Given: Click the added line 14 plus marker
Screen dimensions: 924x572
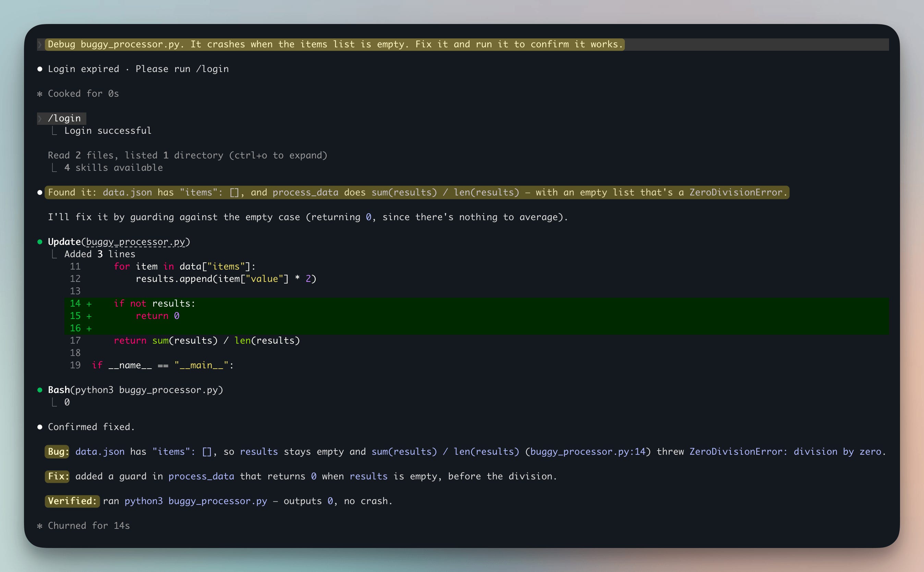Looking at the screenshot, I should tap(89, 304).
